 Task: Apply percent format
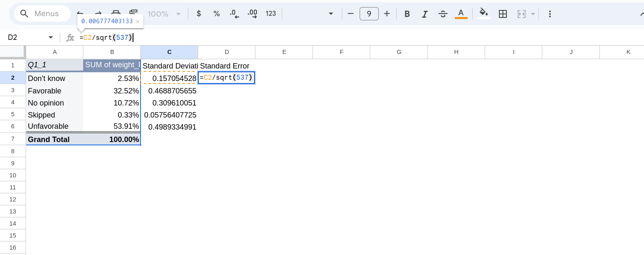[x=217, y=14]
